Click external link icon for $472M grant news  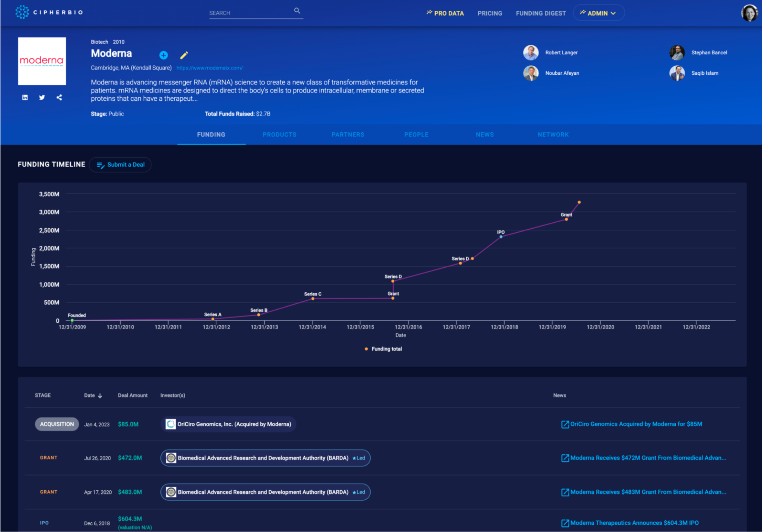[x=565, y=458]
